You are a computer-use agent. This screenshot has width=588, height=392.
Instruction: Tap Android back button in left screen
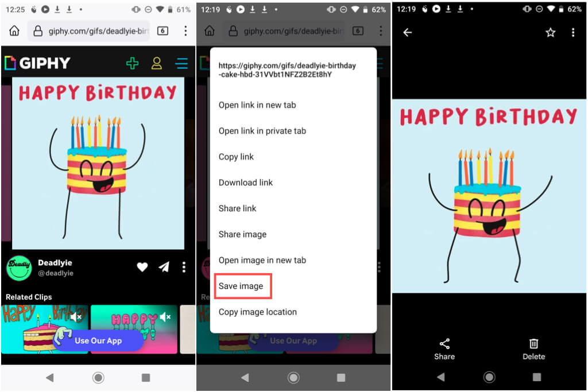pyautogui.click(x=49, y=378)
